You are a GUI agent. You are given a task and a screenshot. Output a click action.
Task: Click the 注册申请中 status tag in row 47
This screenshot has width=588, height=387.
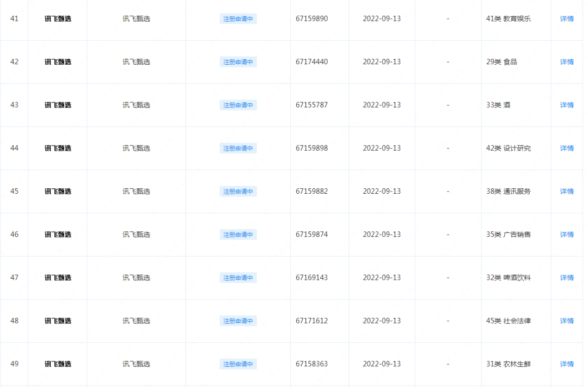[x=238, y=278]
